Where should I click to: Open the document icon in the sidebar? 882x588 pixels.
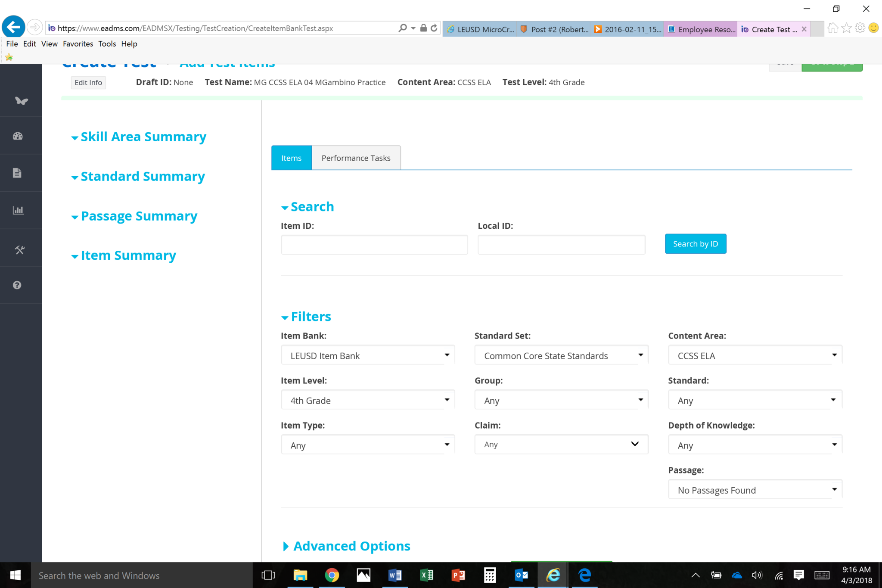pos(17,173)
